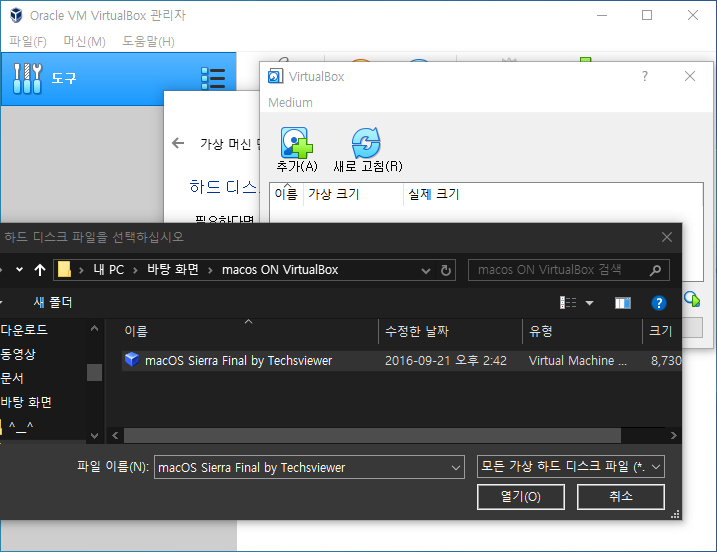717x552 pixels.
Task: Select 문서 in navigation pane
Action: (x=12, y=378)
